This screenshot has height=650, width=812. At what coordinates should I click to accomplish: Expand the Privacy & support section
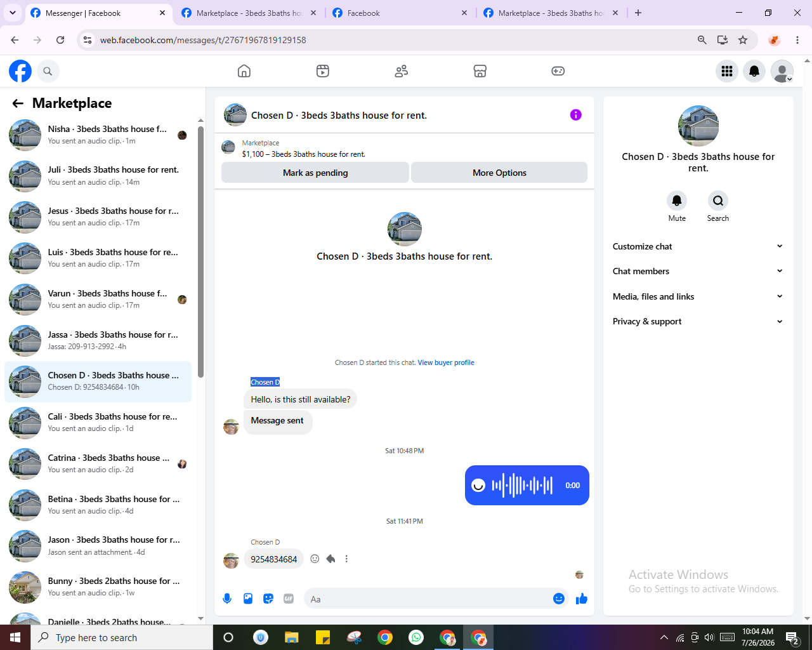tap(698, 321)
